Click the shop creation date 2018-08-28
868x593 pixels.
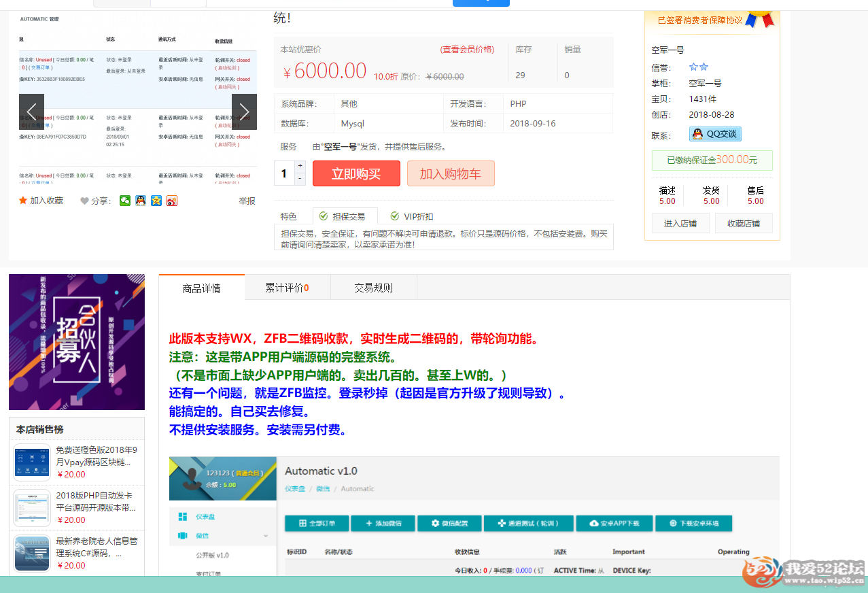712,114
